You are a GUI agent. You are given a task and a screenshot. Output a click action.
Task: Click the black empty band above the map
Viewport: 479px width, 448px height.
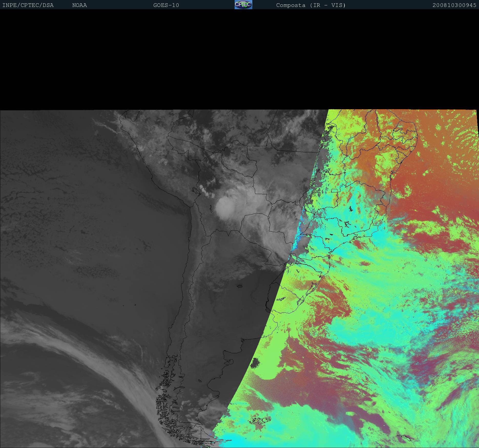pos(239,59)
